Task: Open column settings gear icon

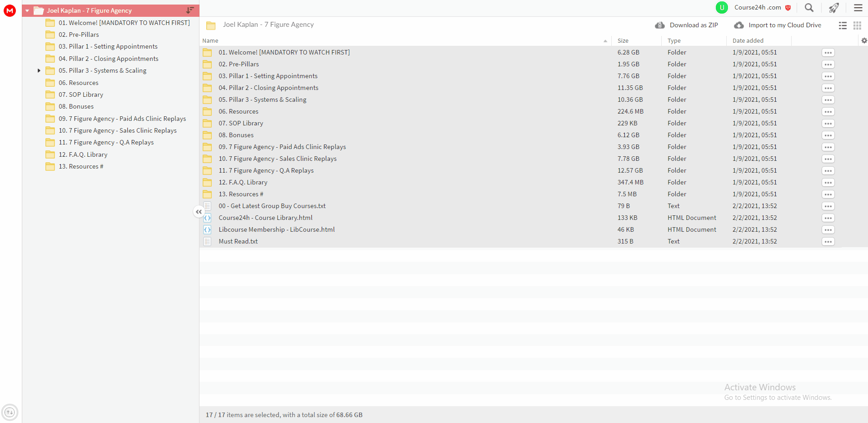Action: (x=864, y=40)
